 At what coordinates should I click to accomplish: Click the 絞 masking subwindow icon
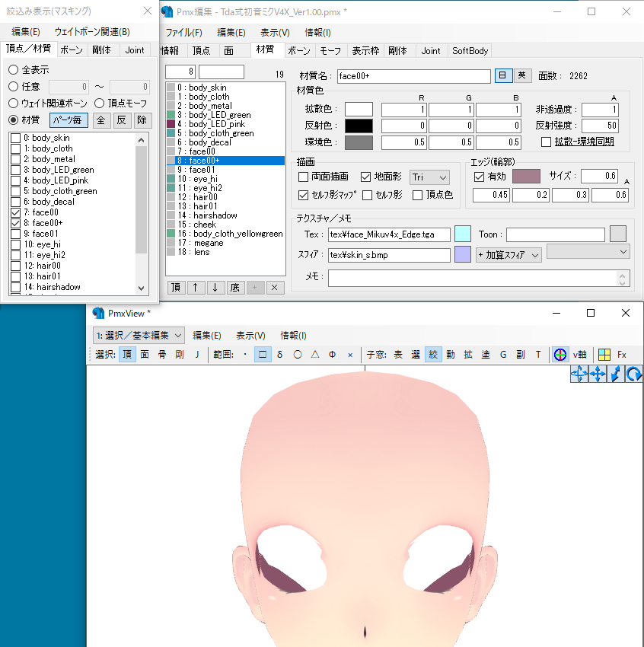click(433, 354)
